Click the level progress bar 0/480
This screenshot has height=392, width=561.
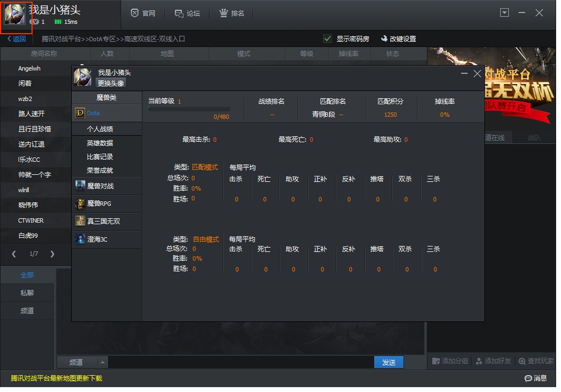[189, 109]
